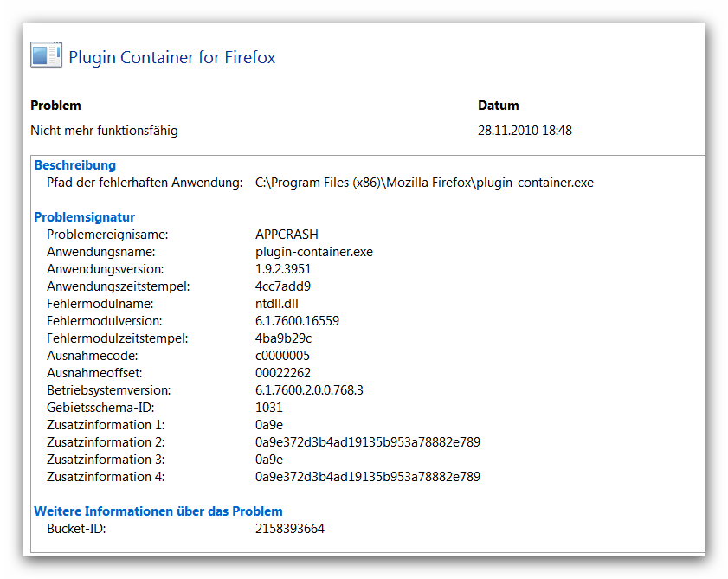This screenshot has height=579, width=728.
Task: Click the 'Problemsignatur' section heading
Action: coord(84,217)
